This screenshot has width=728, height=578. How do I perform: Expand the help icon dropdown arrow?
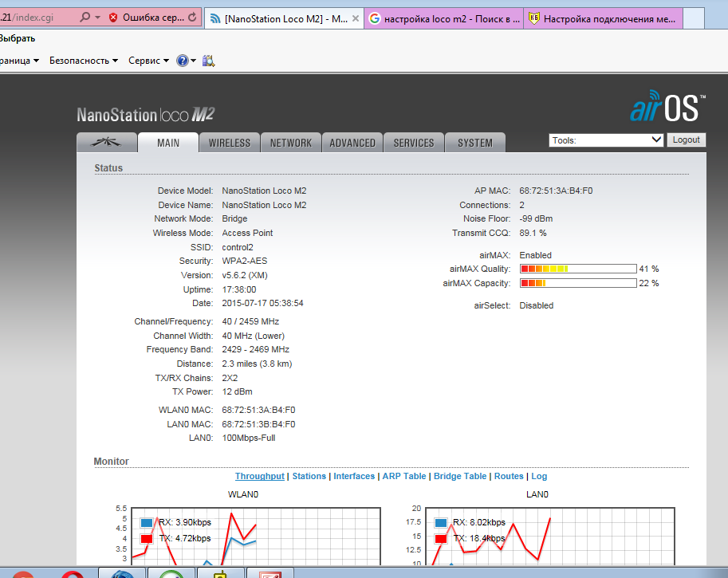[194, 61]
